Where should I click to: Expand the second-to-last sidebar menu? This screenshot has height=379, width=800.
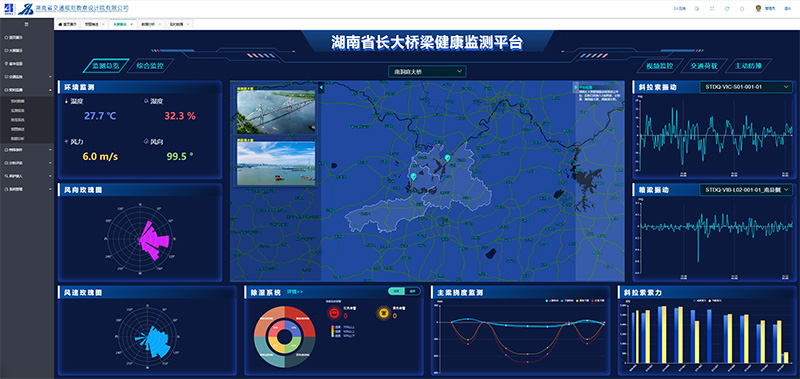pyautogui.click(x=27, y=176)
